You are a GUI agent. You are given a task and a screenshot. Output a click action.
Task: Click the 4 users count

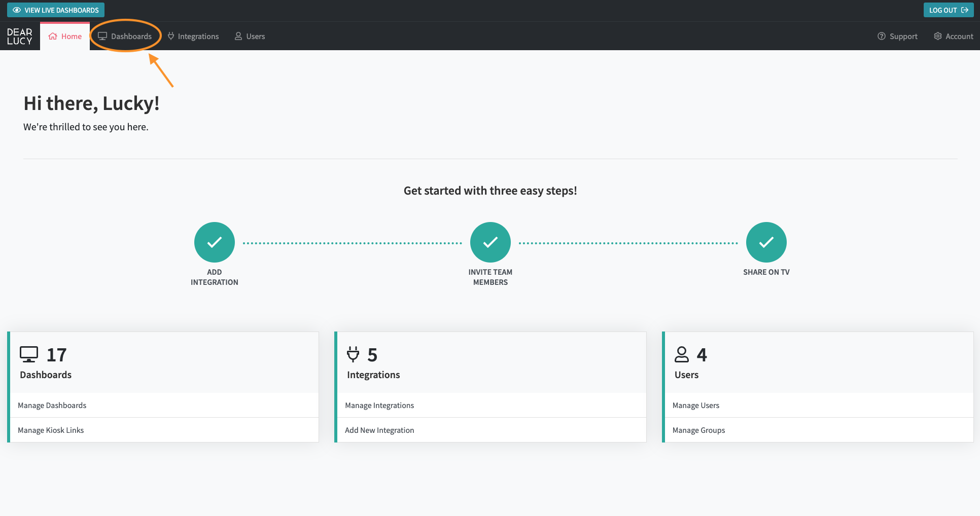[x=702, y=355]
